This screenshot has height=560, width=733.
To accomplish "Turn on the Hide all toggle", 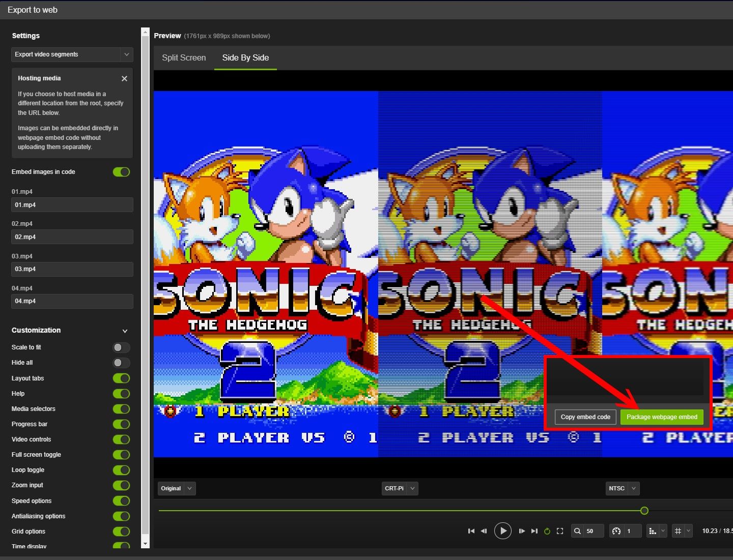I will [121, 363].
